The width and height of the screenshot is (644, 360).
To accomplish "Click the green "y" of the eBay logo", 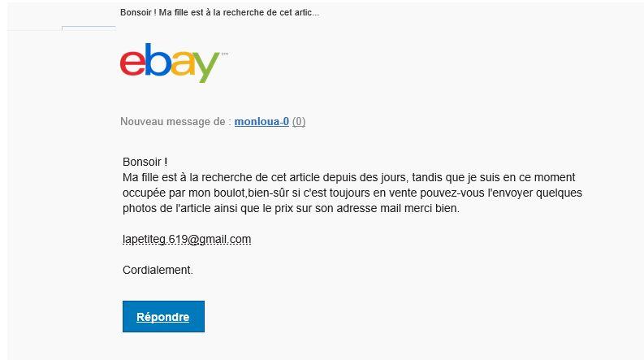I will 207,67.
